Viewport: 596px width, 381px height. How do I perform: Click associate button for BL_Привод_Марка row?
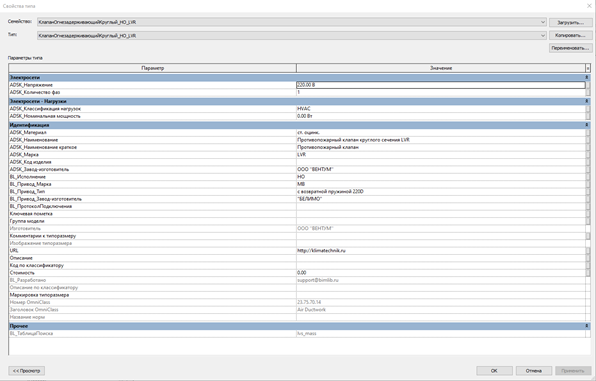tap(588, 184)
